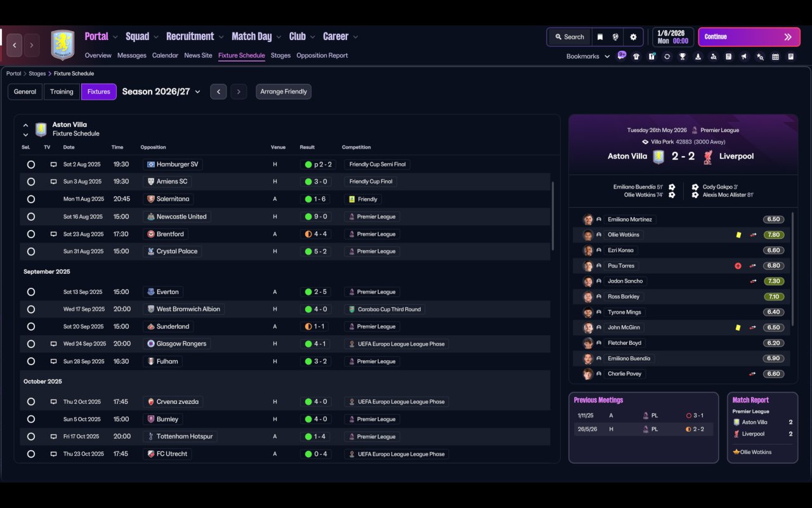
Task: Open the megaphone bookmark icon
Action: pyautogui.click(x=745, y=57)
